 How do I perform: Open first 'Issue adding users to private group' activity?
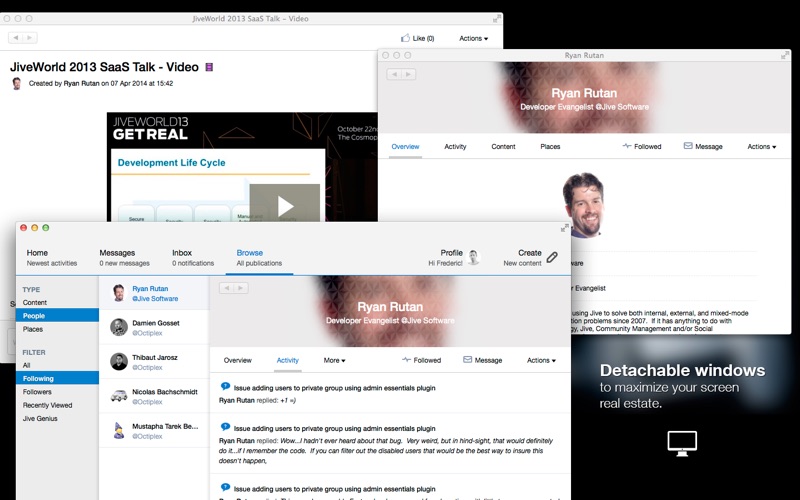(x=334, y=388)
